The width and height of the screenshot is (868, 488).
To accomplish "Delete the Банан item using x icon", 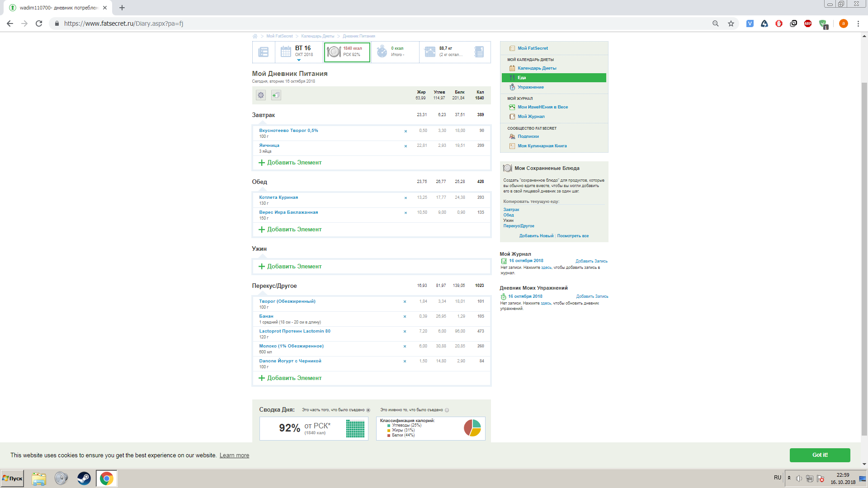I will [405, 316].
